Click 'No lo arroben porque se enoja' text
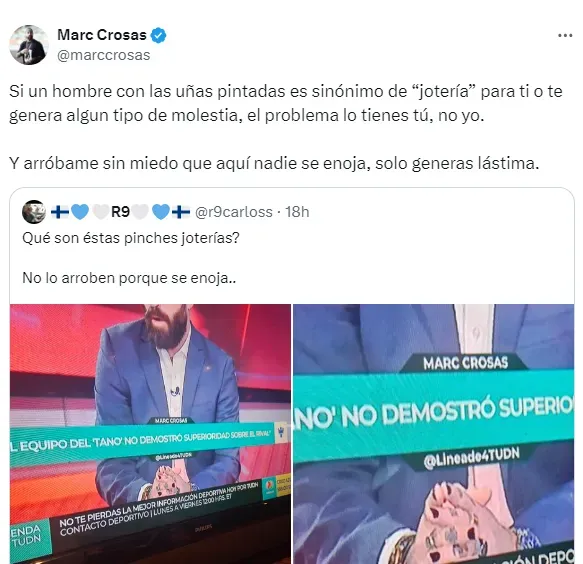This screenshot has width=583, height=564. [129, 278]
